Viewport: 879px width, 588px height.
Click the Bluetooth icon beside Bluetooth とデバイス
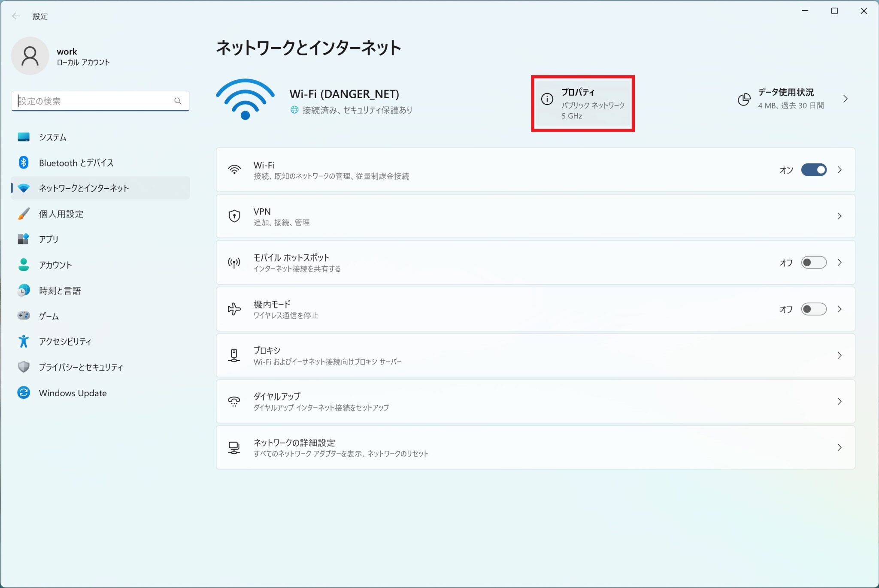tap(24, 163)
